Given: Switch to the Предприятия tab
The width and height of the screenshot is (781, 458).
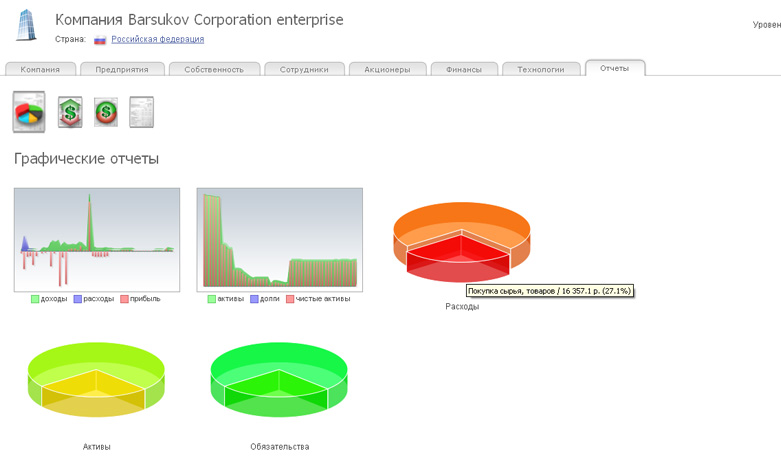Looking at the screenshot, I should (x=122, y=69).
